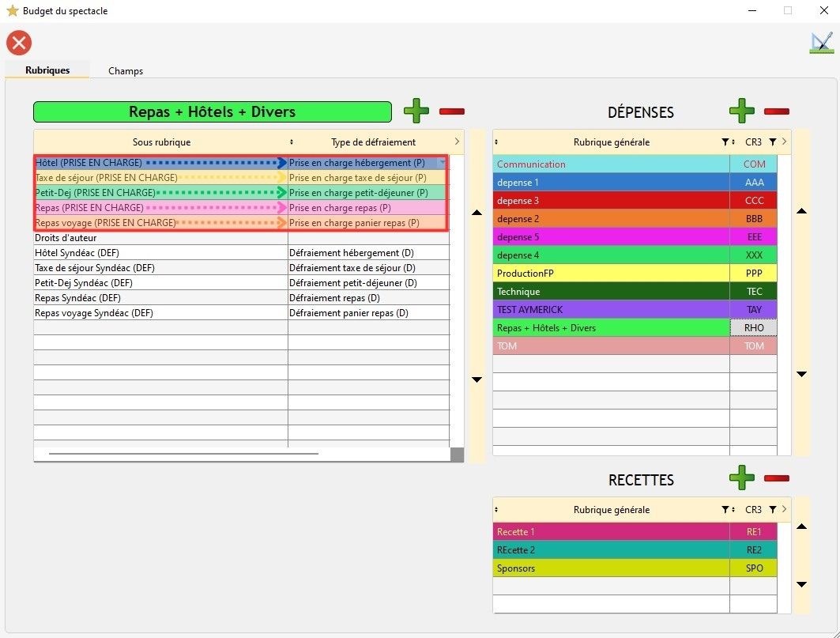840x638 pixels.
Task: Switch to the Champs tab
Action: coord(126,71)
